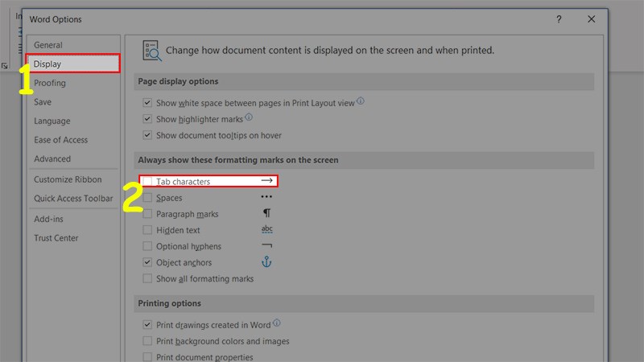The image size is (644, 362).
Task: Check the Paragraph marks checkbox
Action: [x=147, y=214]
